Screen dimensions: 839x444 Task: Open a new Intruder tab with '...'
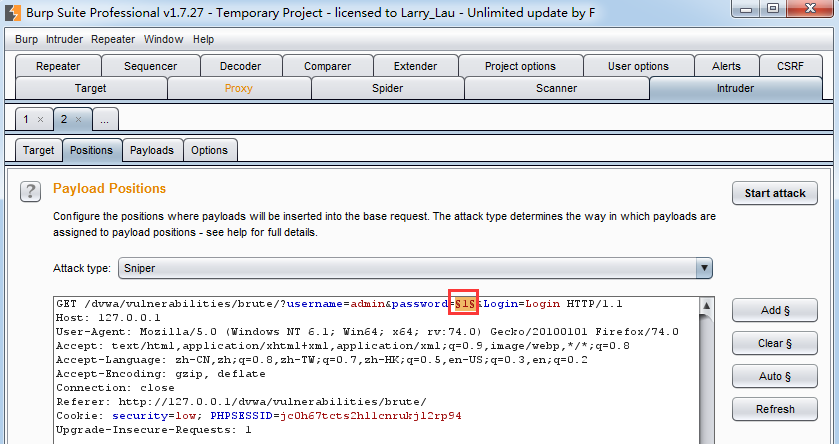[105, 119]
